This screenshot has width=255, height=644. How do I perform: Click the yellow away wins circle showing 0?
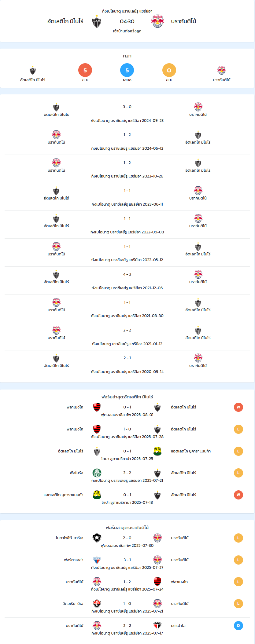point(169,70)
